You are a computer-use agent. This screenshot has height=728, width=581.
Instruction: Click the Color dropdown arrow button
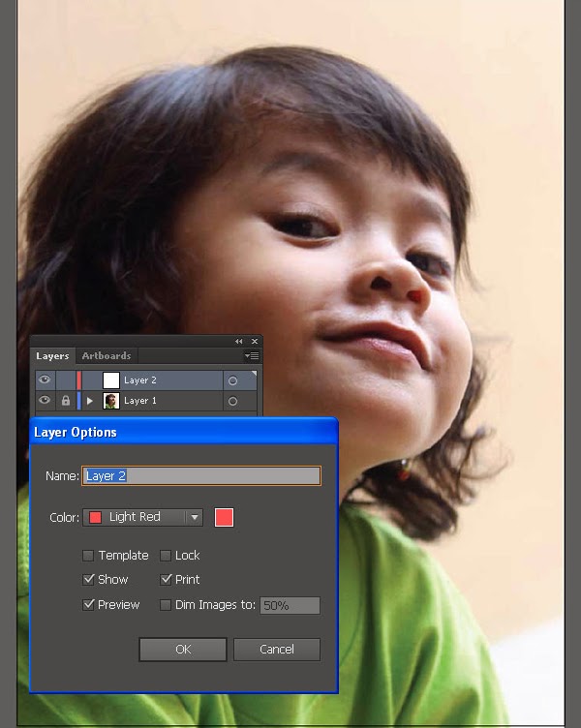(195, 517)
